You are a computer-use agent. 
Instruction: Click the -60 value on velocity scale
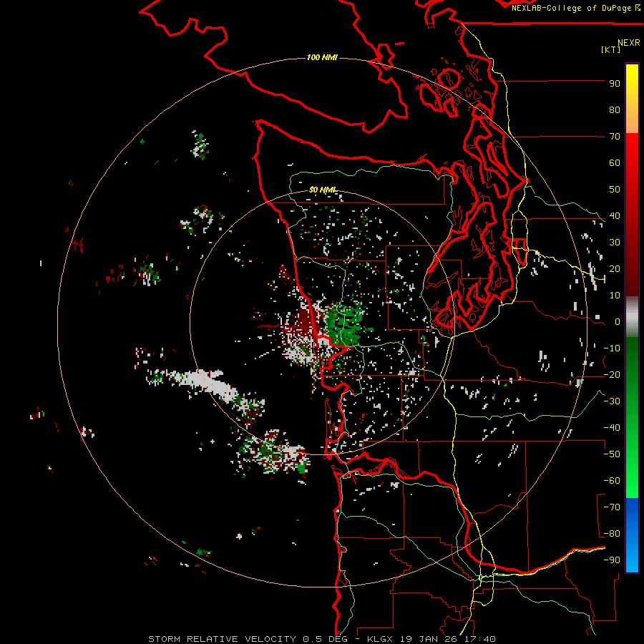[x=612, y=481]
